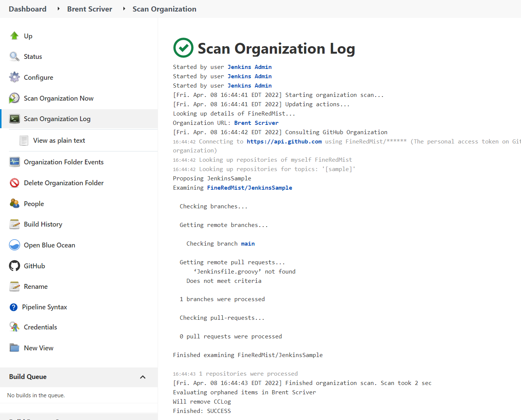The width and height of the screenshot is (521, 420).
Task: Select Scan Organization Log sidebar item
Action: tap(57, 119)
